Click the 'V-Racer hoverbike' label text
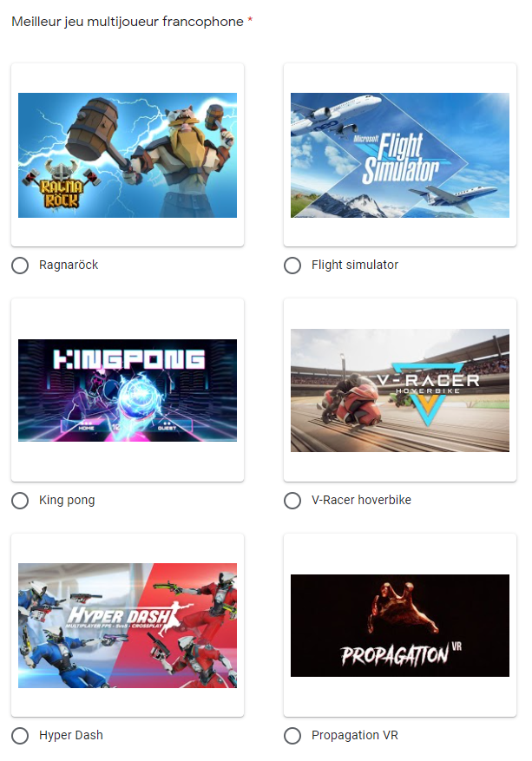This screenshot has width=532, height=761. (361, 500)
